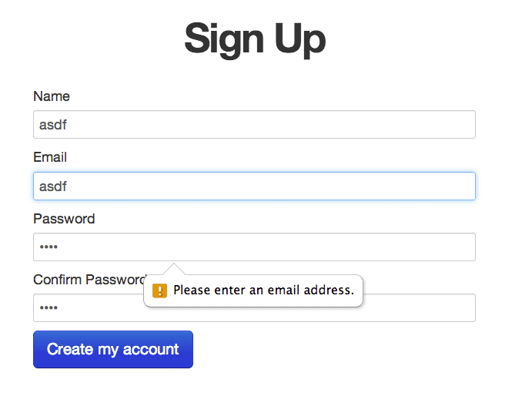Click the "Password" field label
Screen dimensions: 532x403
point(64,219)
